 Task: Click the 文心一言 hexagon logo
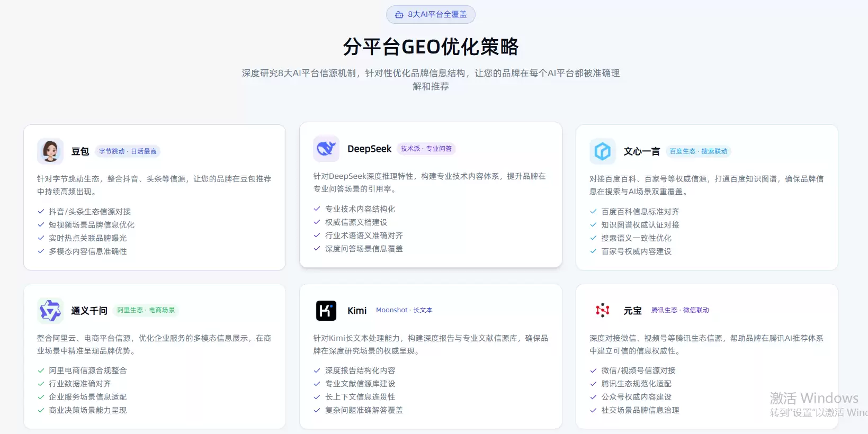(x=603, y=151)
